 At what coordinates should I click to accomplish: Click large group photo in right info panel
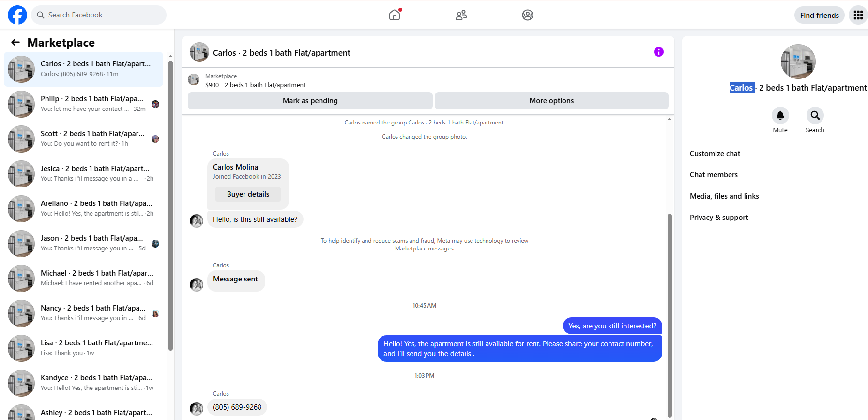(798, 62)
